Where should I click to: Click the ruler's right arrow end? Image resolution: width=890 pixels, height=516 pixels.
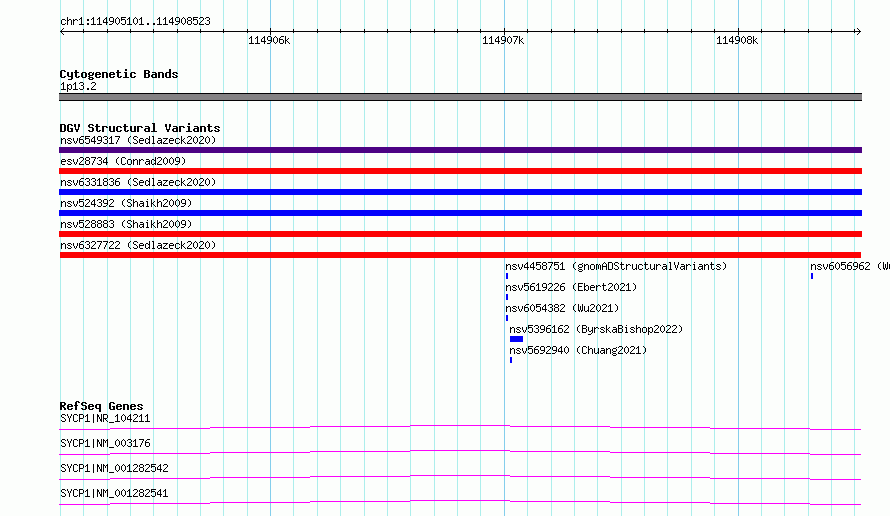859,31
